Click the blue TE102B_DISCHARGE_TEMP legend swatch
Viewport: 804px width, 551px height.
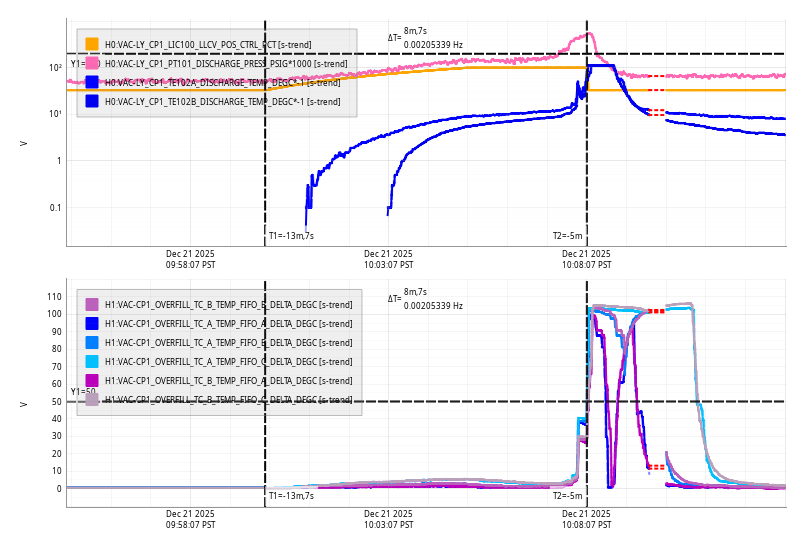[92, 101]
